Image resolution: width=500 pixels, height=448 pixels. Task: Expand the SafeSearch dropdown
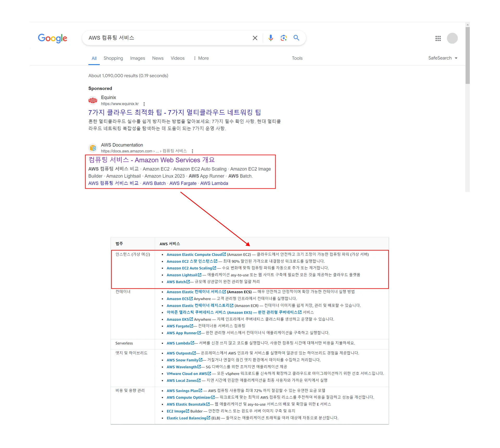coord(443,58)
